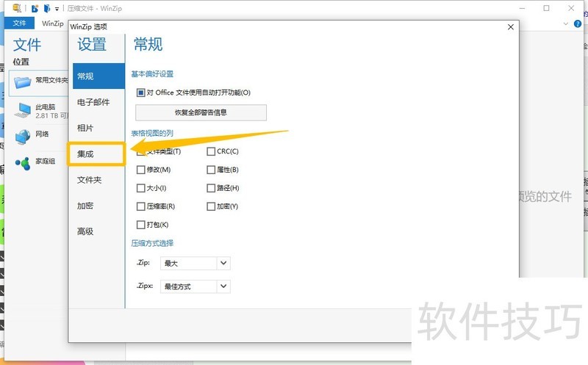Select 常用文件夹 folder icon in main window
This screenshot has height=365, width=588.
point(22,82)
